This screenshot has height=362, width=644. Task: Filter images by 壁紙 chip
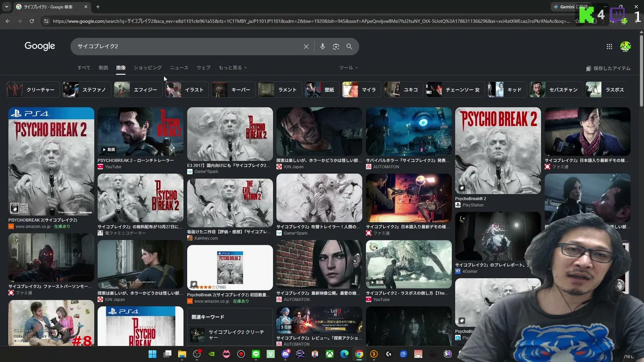click(321, 89)
